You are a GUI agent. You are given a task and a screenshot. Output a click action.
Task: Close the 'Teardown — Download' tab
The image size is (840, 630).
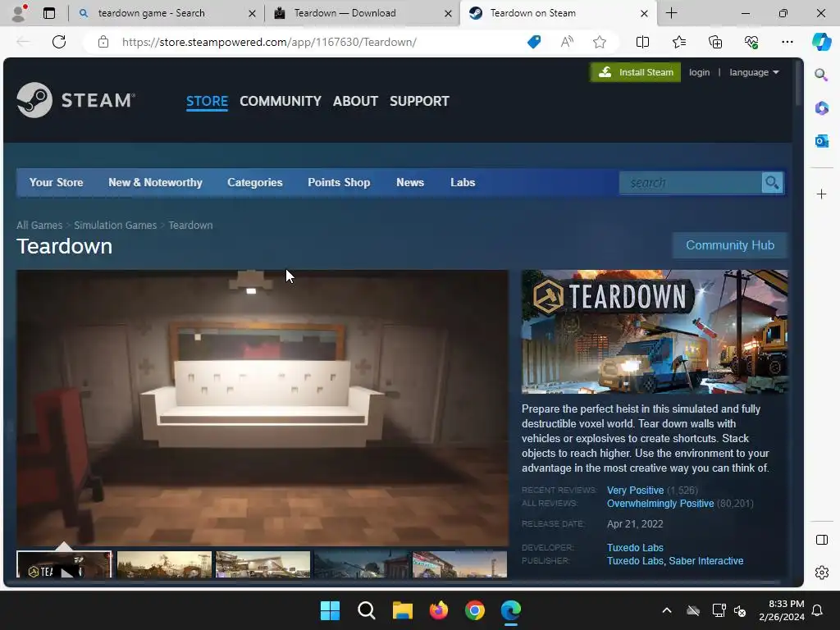448,13
